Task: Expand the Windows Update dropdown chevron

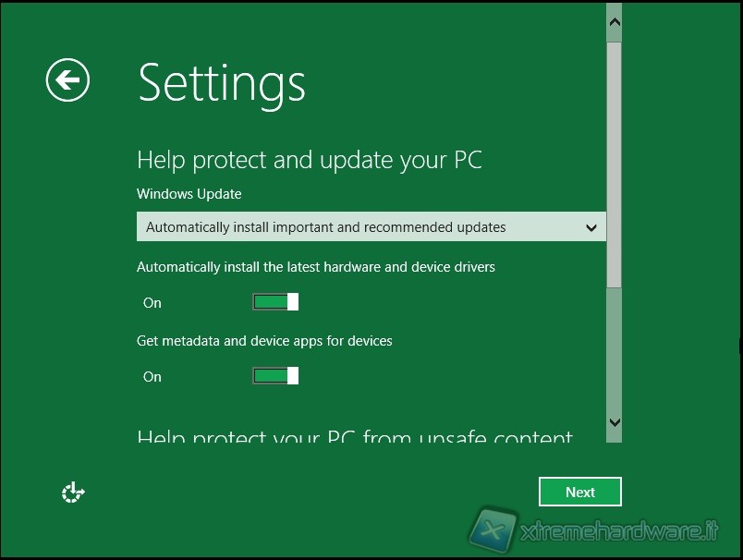Action: coord(591,227)
